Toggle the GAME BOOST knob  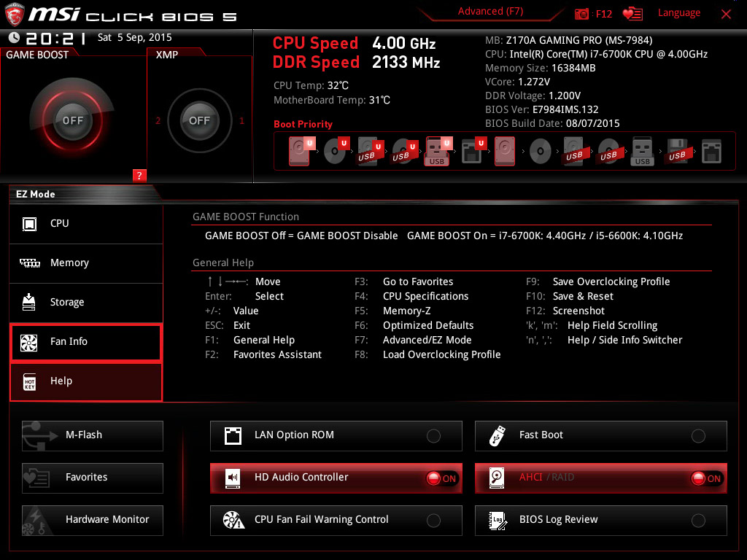[x=72, y=120]
